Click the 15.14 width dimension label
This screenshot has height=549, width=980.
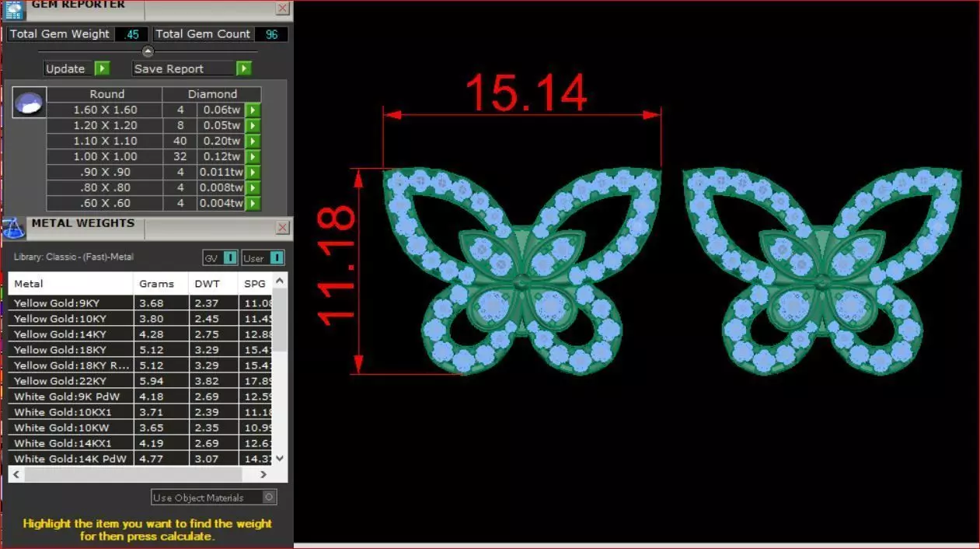tap(526, 92)
